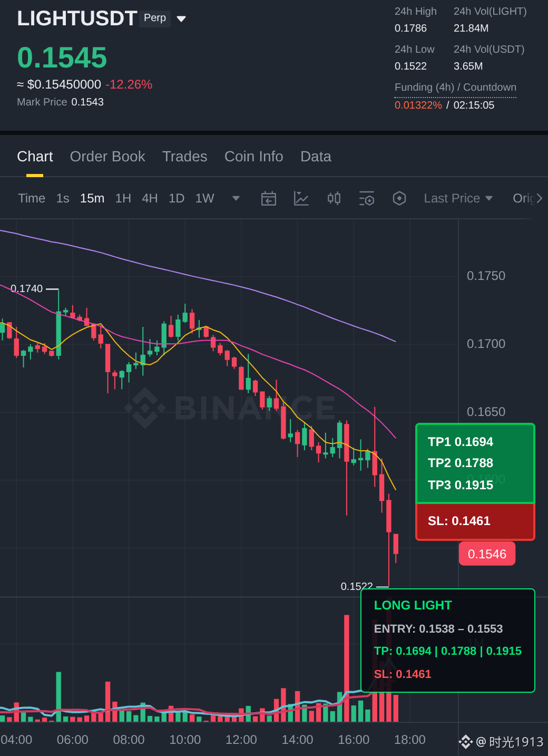Click the -12.26% change value
Screen dimensions: 548x756
(129, 84)
